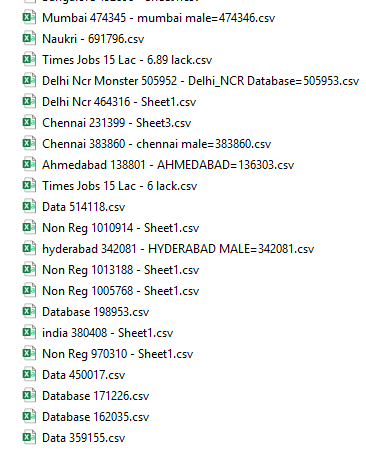Select Non Reg 970310 - Sheet1.csv name

click(x=118, y=354)
